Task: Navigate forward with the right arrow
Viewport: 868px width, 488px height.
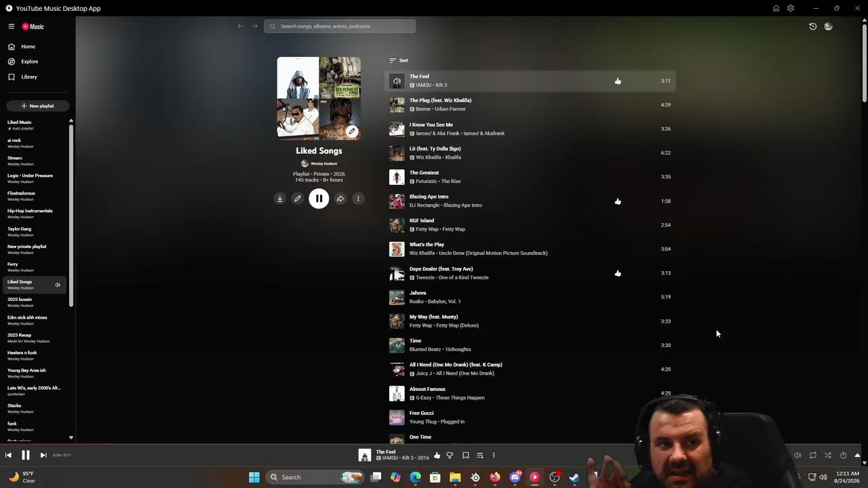Action: (x=254, y=26)
